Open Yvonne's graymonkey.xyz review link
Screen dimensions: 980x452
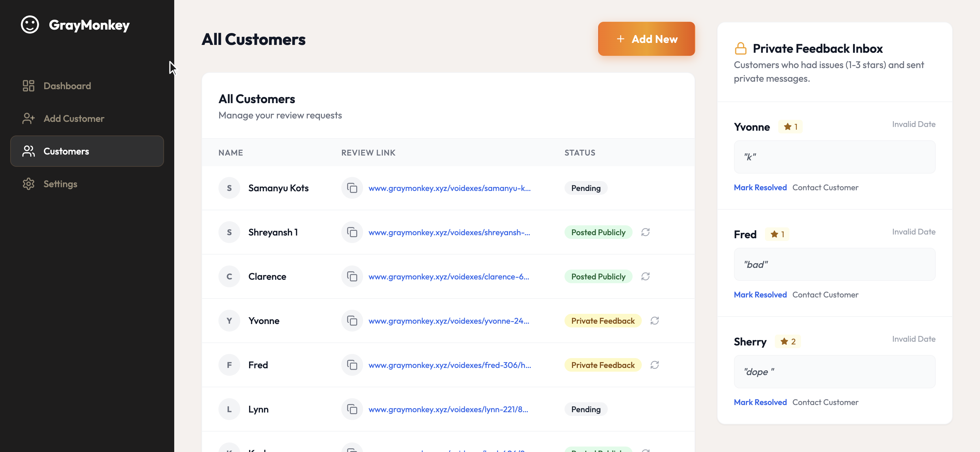[448, 321]
